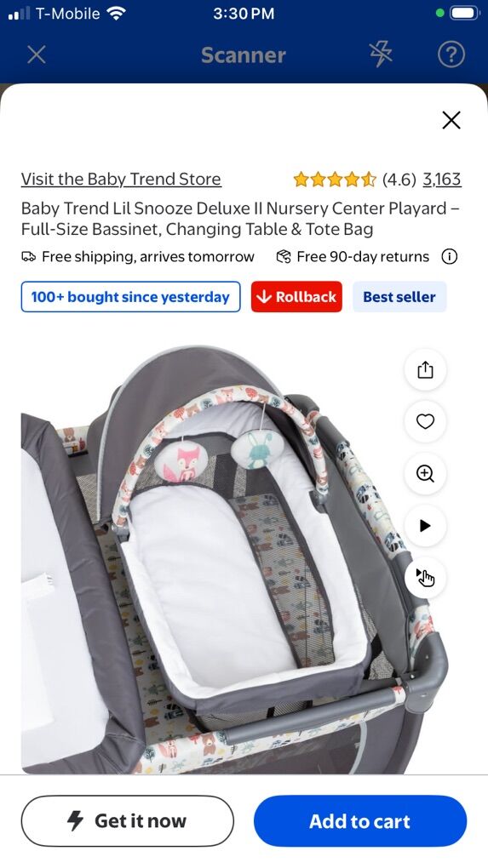Viewport: 488px width, 868px height.
Task: Tap the 100+ bought since yesterday badge
Action: (x=130, y=297)
